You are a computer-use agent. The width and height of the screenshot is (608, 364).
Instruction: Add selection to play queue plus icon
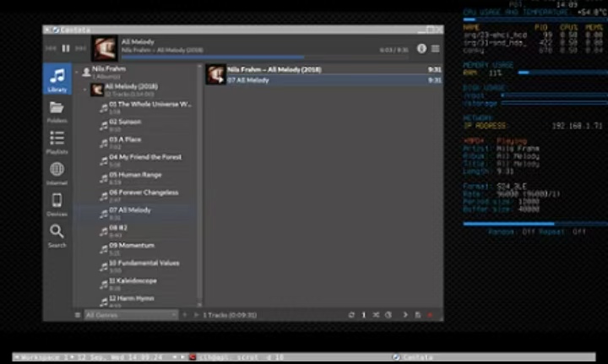click(185, 315)
